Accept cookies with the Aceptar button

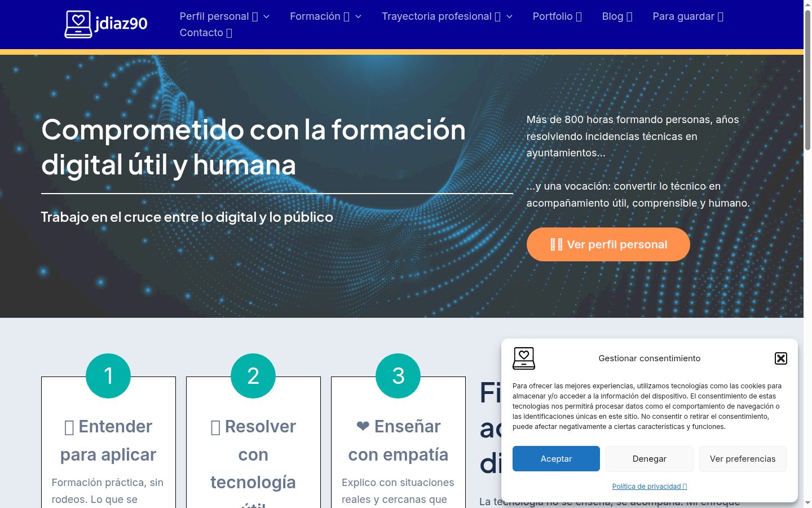tap(556, 459)
